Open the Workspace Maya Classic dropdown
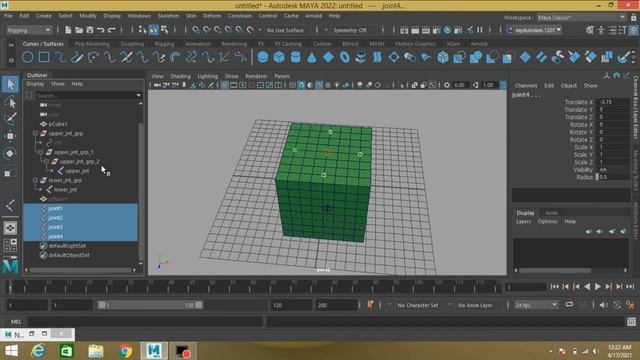This screenshot has height=360, width=640. (581, 18)
